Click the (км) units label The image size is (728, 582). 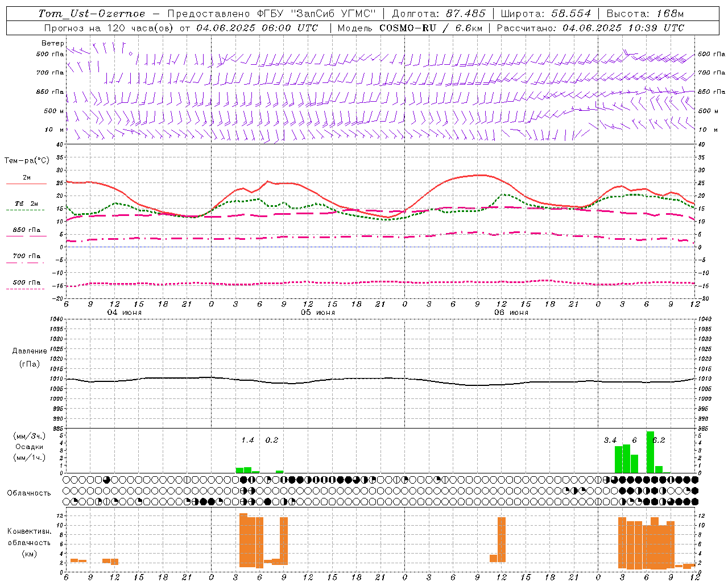29,554
